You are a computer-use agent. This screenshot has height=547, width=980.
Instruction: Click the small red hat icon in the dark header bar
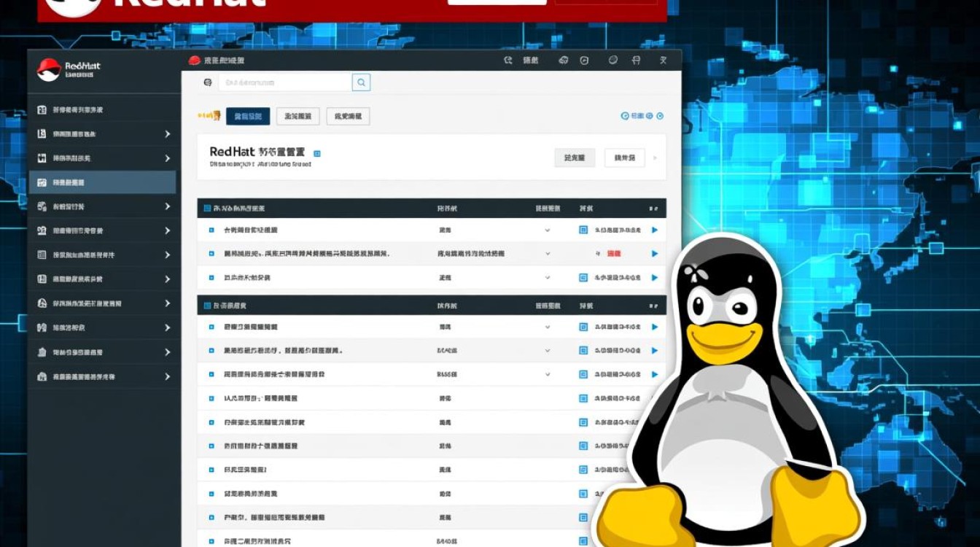(194, 61)
